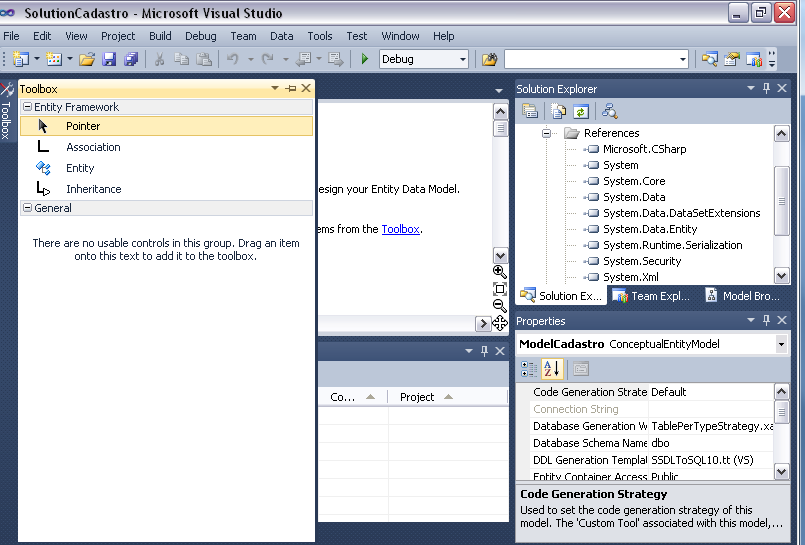Open the Data menu
The image size is (805, 545).
(282, 36)
